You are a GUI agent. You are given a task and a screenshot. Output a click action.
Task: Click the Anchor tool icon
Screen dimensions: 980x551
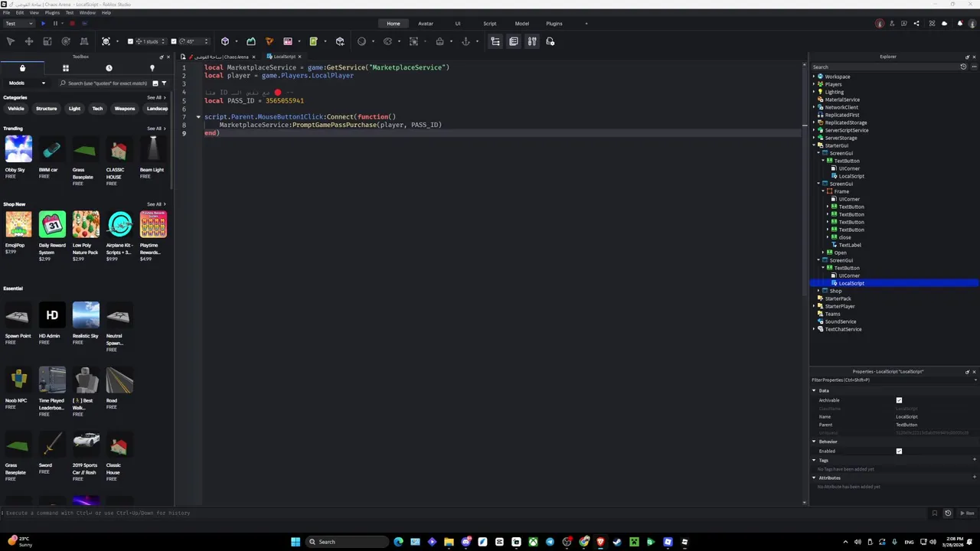(x=465, y=41)
